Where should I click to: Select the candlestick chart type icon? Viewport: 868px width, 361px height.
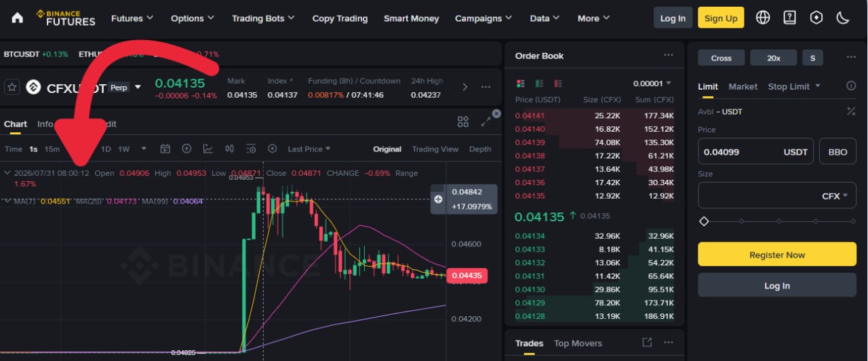point(229,149)
